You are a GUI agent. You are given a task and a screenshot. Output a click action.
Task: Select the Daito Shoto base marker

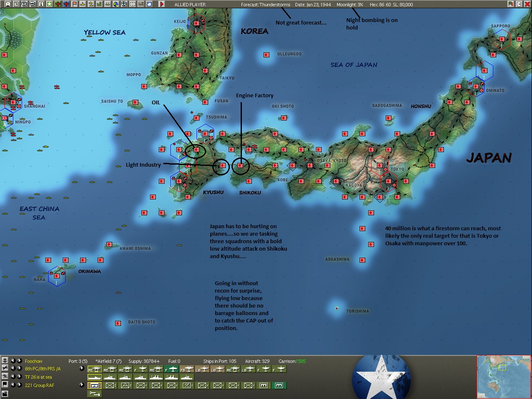coord(118,323)
